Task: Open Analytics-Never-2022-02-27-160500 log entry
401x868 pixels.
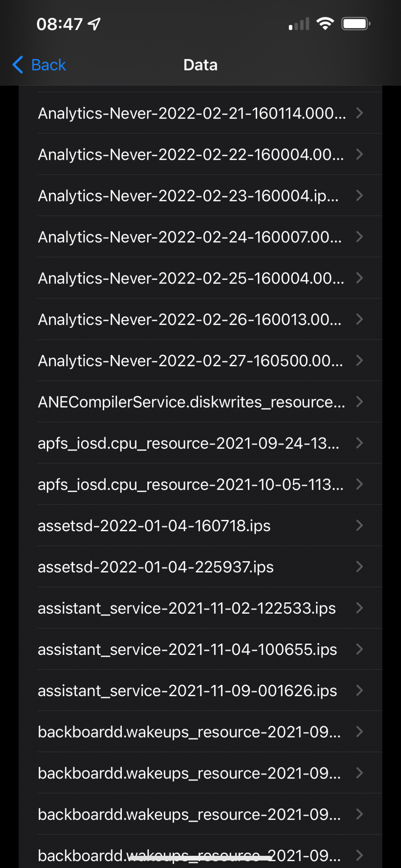Action: tap(191, 361)
